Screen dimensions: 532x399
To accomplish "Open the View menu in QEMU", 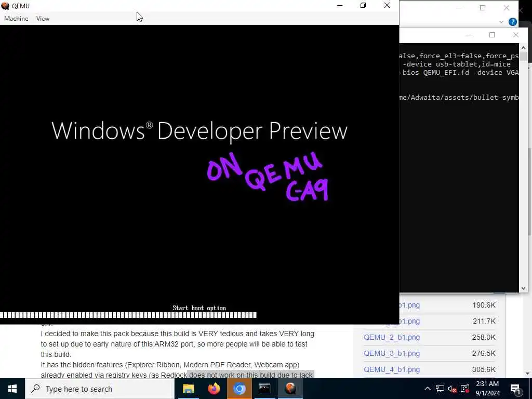I will [43, 19].
